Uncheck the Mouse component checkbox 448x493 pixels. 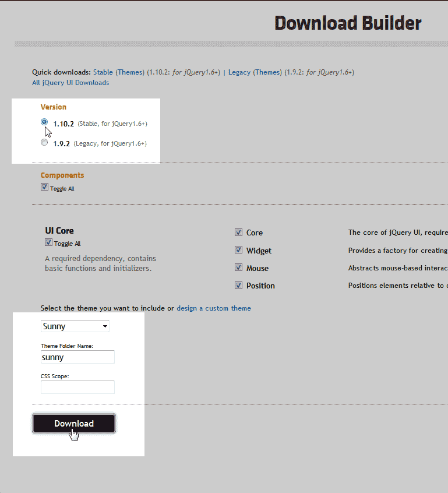point(238,267)
